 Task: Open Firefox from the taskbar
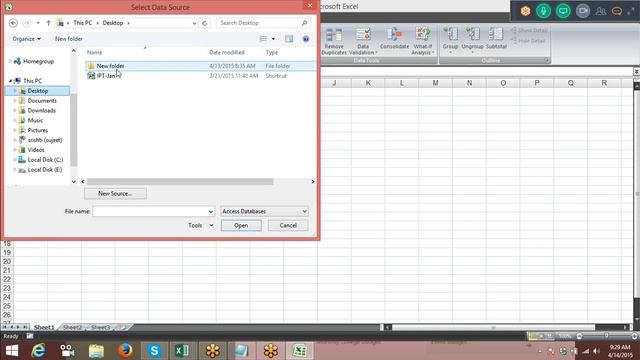point(125,351)
